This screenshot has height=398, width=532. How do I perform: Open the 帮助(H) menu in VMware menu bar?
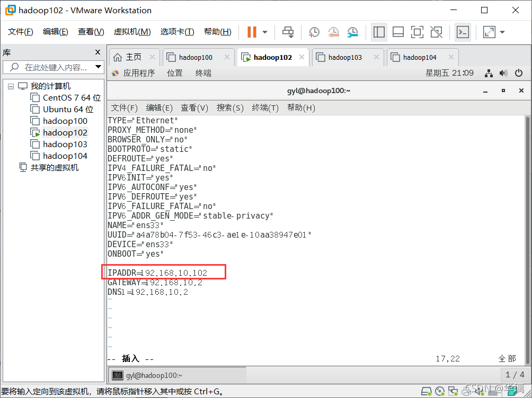click(217, 32)
